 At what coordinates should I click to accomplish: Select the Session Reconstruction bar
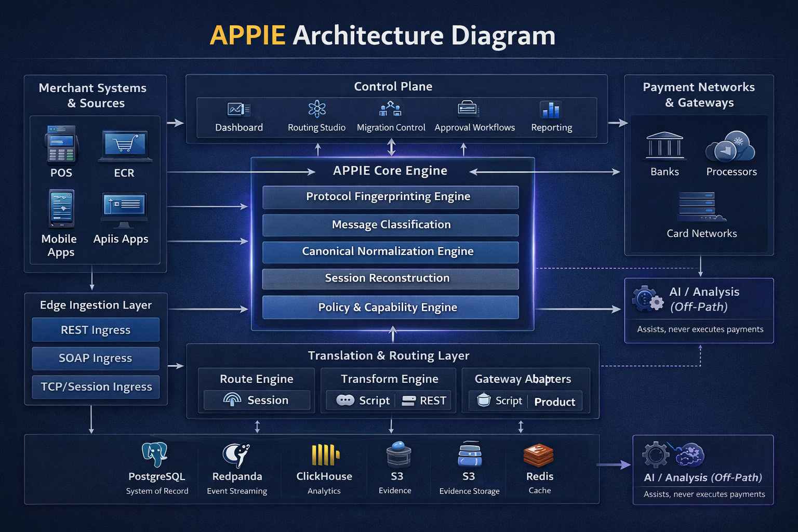pyautogui.click(x=390, y=279)
